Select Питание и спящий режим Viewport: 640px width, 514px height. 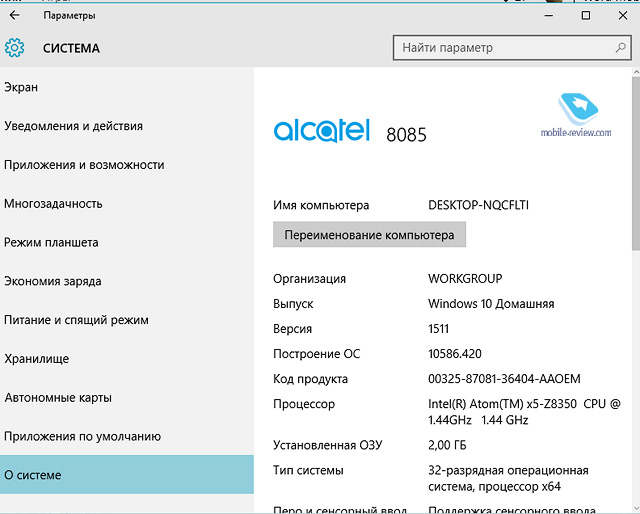click(127, 320)
